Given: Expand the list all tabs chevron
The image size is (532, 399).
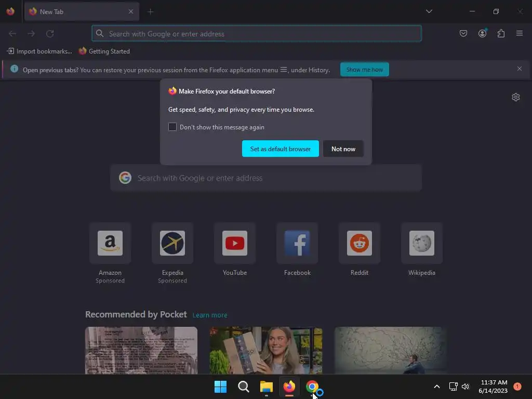Looking at the screenshot, I should coord(429,11).
